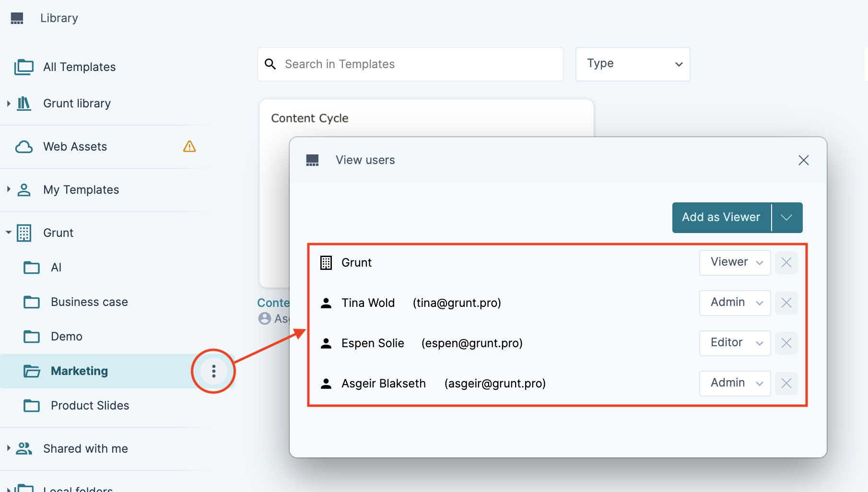Expand the Add as Viewer arrow menu
The width and height of the screenshot is (868, 492).
pos(786,218)
